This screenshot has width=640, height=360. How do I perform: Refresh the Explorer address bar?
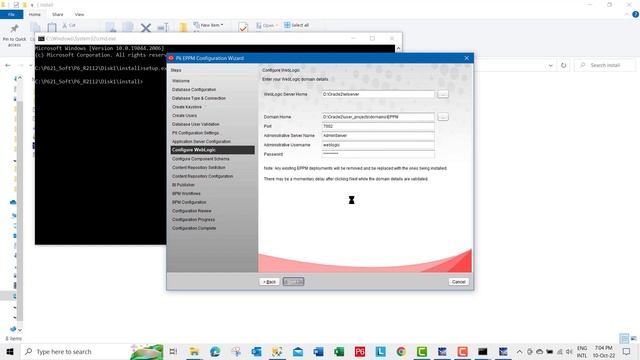pos(564,65)
